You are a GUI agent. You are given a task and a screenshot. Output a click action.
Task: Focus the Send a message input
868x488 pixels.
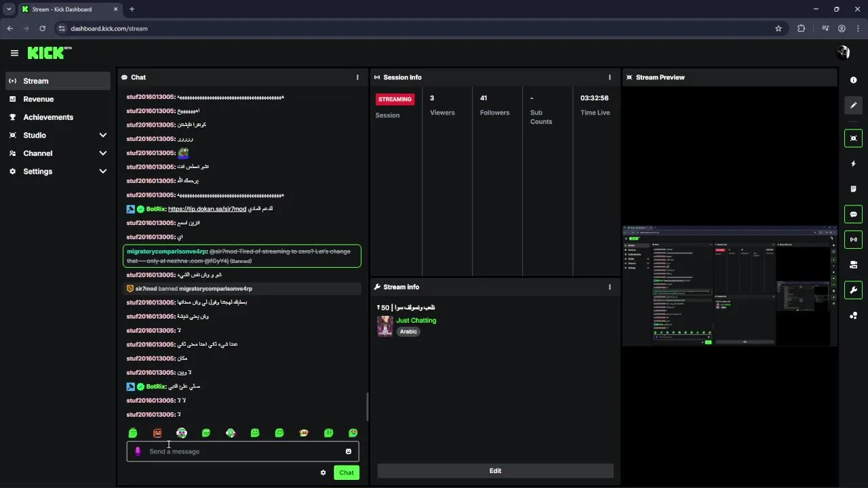243,451
